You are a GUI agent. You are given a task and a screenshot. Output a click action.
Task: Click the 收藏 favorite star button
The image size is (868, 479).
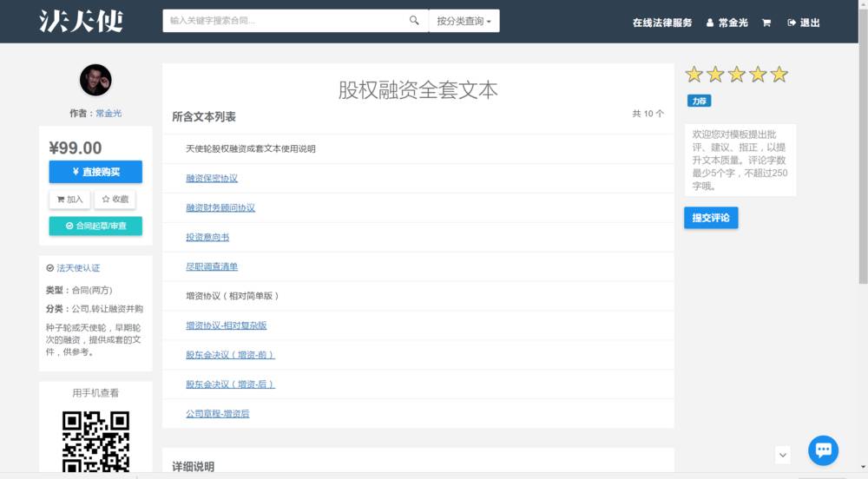tap(115, 200)
